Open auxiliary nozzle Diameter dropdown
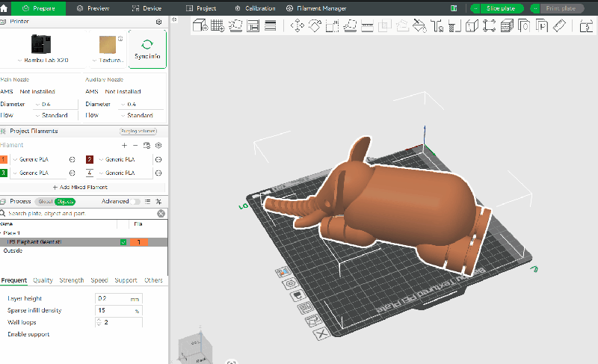 [141, 104]
